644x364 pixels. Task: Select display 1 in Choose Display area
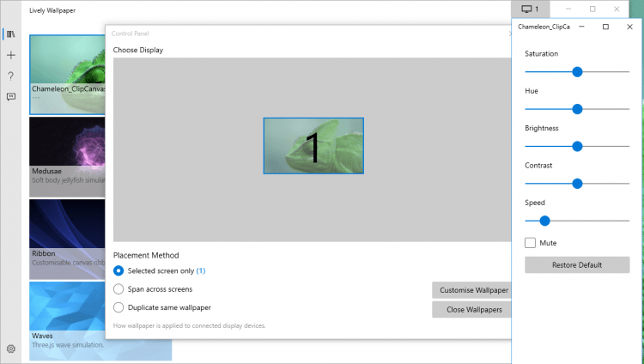click(x=313, y=146)
